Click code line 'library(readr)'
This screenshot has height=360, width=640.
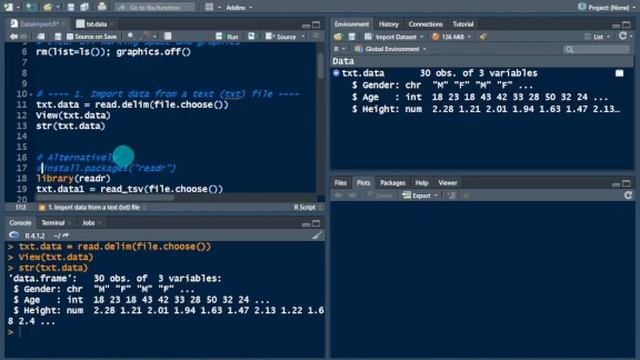[73, 178]
